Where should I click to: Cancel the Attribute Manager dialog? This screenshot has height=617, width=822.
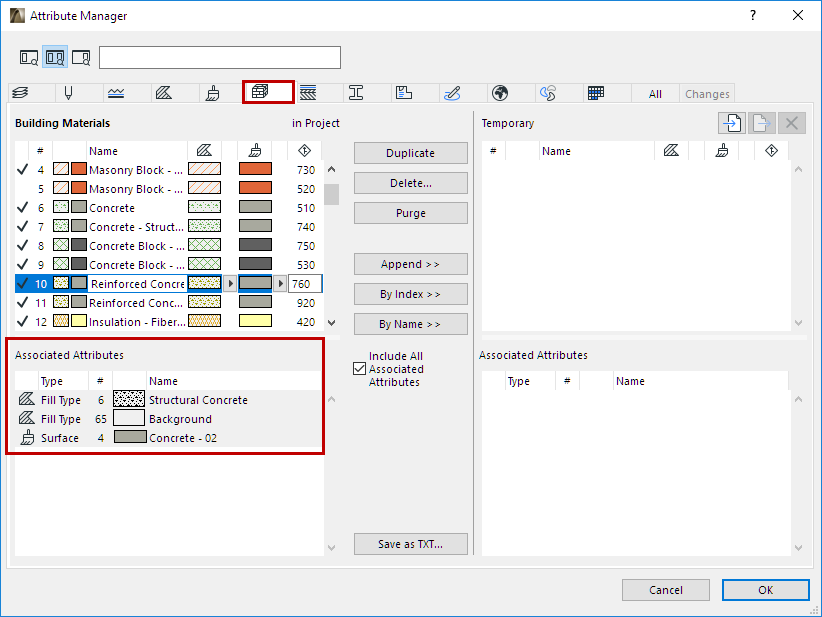point(666,590)
